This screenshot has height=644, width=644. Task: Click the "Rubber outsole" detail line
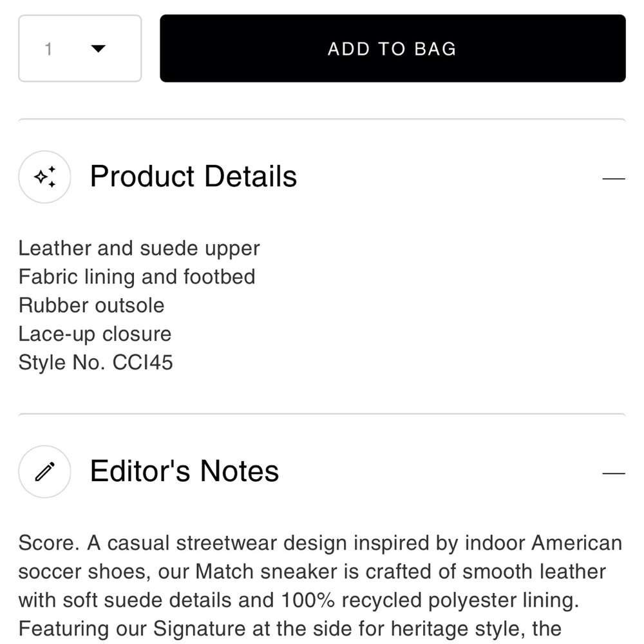[91, 305]
